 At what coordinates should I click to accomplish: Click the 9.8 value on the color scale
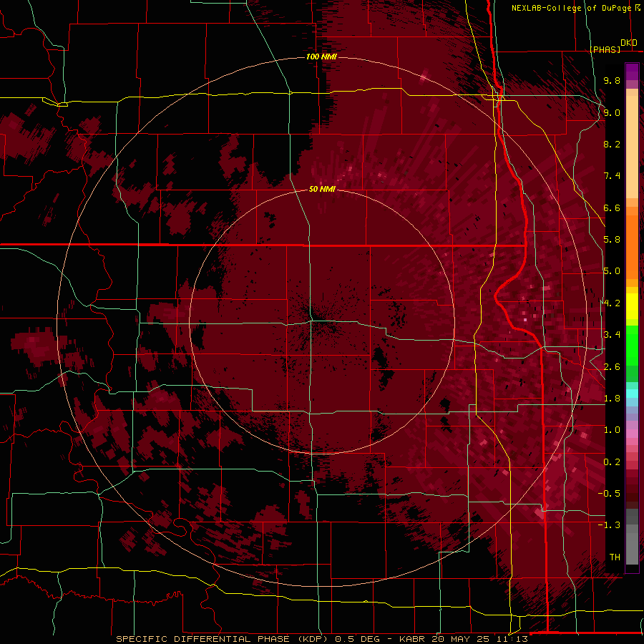pos(612,80)
